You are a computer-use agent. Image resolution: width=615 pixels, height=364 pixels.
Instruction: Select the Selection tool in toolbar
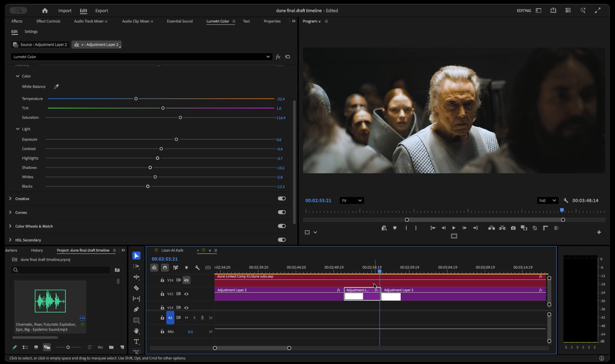click(136, 256)
